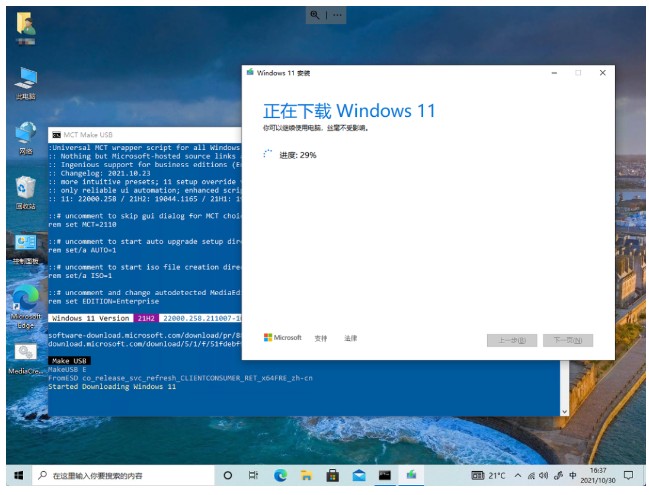This screenshot has width=649, height=495.
Task: Open Task View in the taskbar
Action: point(254,475)
